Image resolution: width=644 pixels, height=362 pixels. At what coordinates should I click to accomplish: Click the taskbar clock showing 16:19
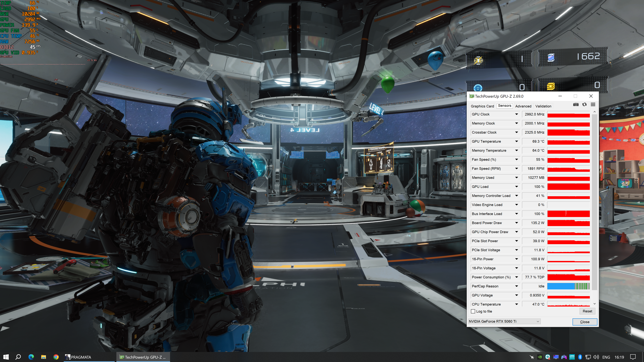pos(619,357)
